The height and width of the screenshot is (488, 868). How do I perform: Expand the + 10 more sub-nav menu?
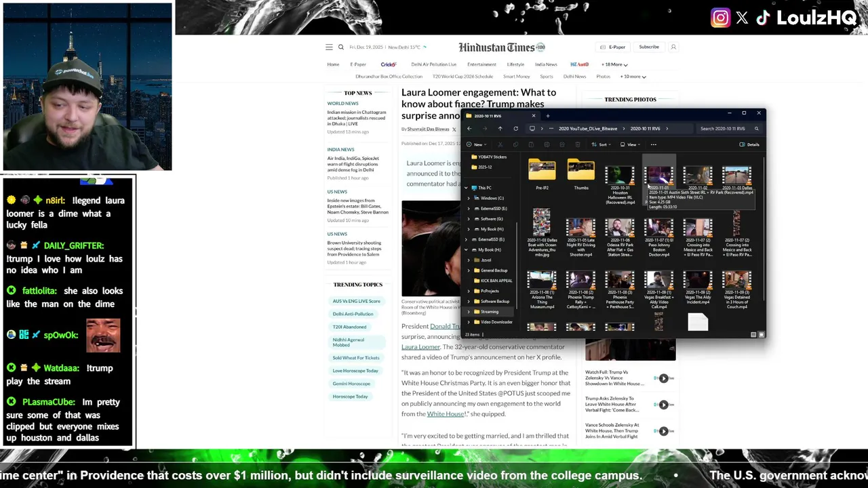point(633,77)
